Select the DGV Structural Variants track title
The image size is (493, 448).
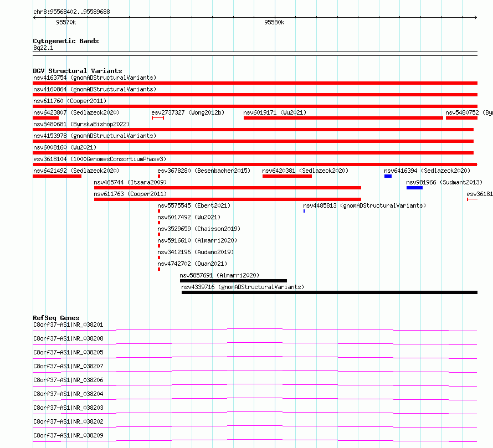point(78,71)
